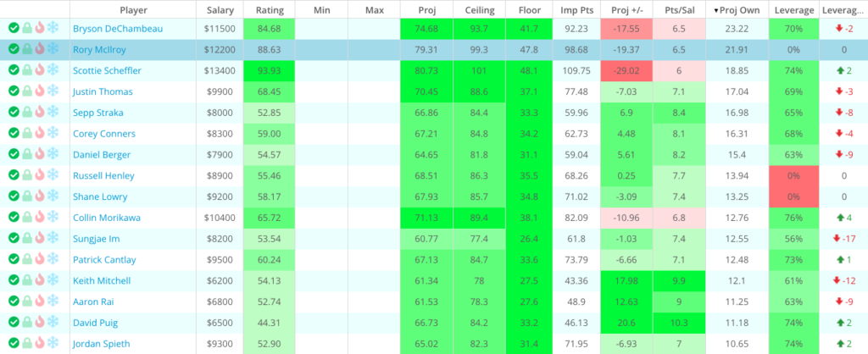Sort table by Pts/Sal column header
868x354 pixels.
pos(679,10)
